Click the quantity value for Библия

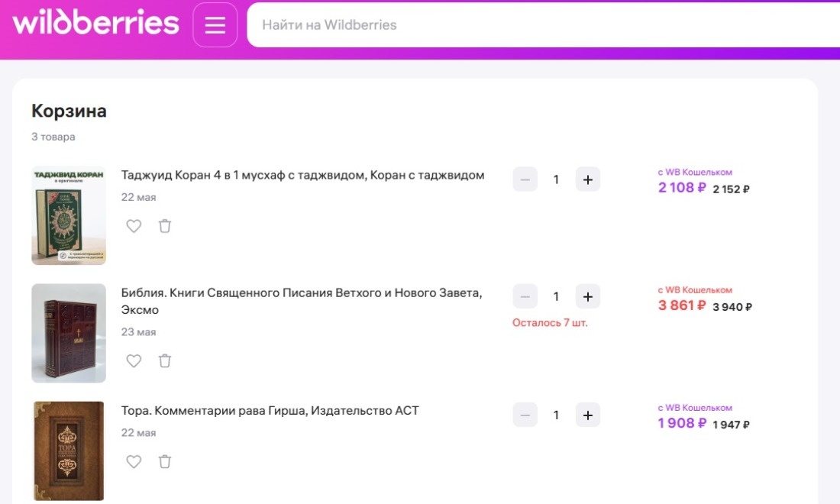coord(556,297)
